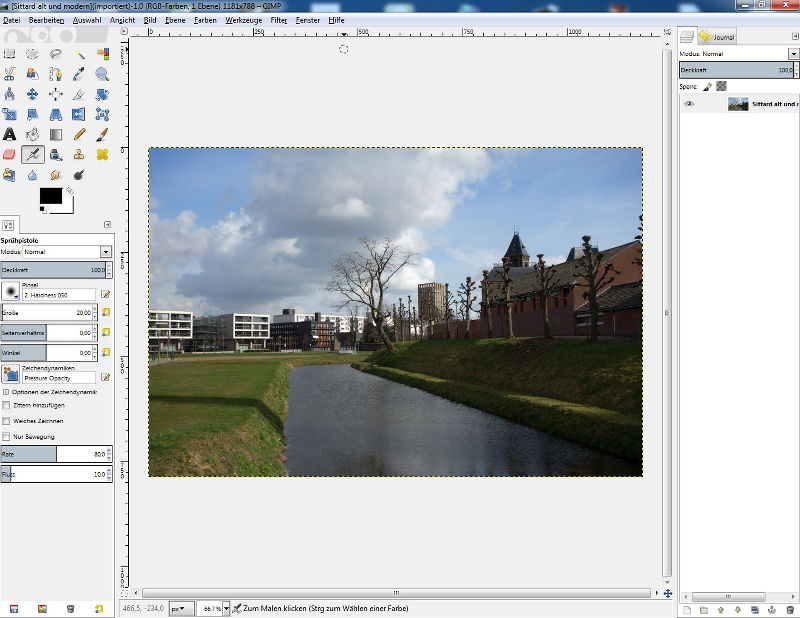Select the Foreground Select tool
Viewport: 800px width, 618px height.
click(32, 74)
